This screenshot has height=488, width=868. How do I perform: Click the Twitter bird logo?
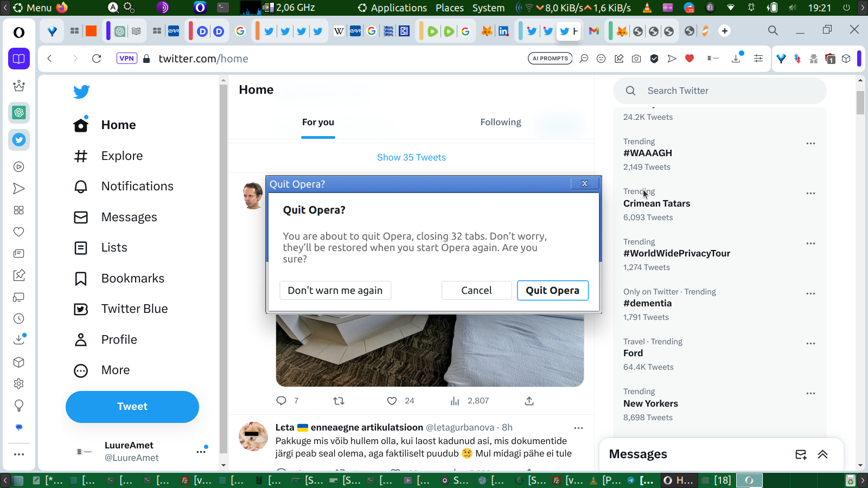[81, 92]
